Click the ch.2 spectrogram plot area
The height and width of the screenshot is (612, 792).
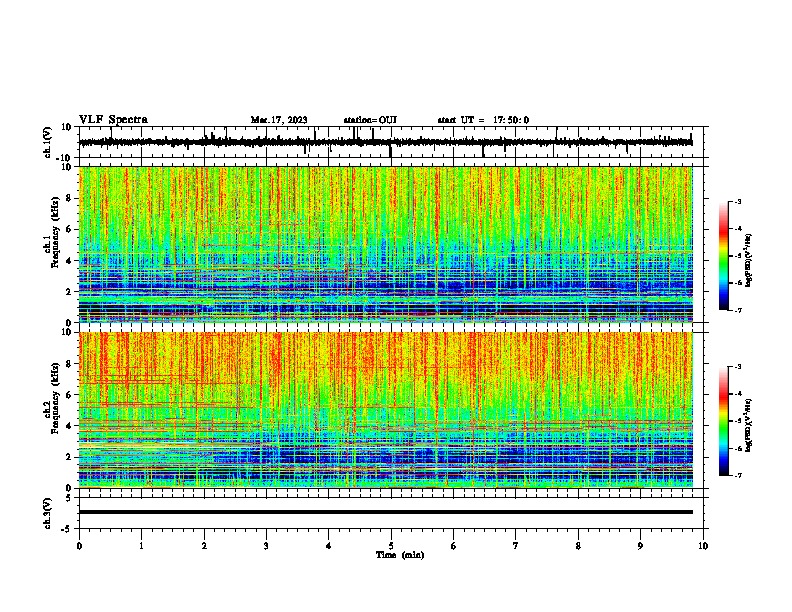(385, 410)
